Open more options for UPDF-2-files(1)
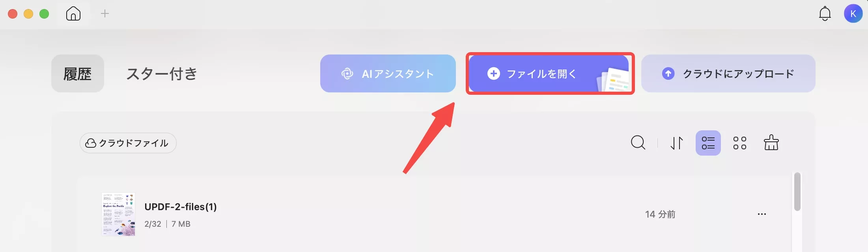Screen dimensions: 868x252 coord(762,214)
